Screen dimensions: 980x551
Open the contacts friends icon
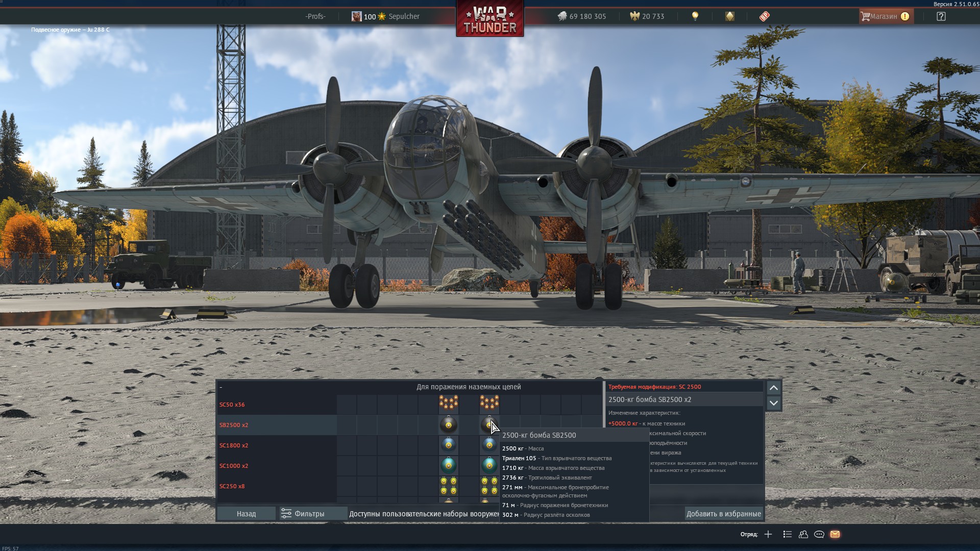(803, 534)
